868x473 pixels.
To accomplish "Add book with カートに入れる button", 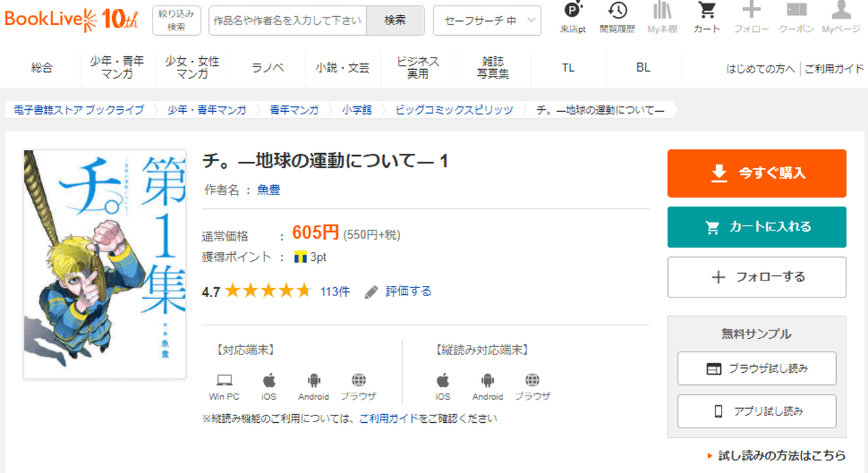I will [757, 227].
